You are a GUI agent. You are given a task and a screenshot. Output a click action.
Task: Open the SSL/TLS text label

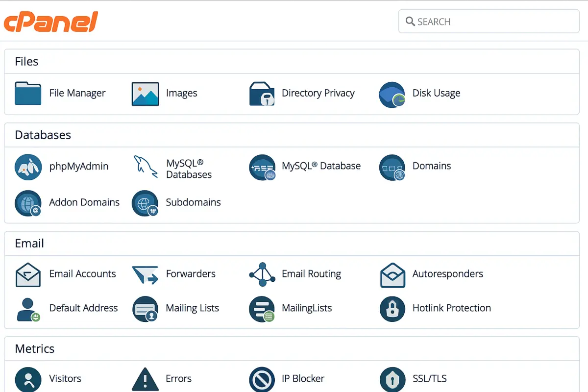point(430,379)
